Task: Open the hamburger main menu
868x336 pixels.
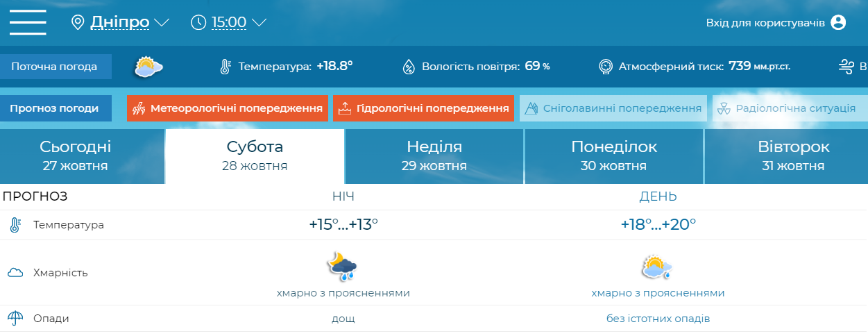Action: [28, 22]
